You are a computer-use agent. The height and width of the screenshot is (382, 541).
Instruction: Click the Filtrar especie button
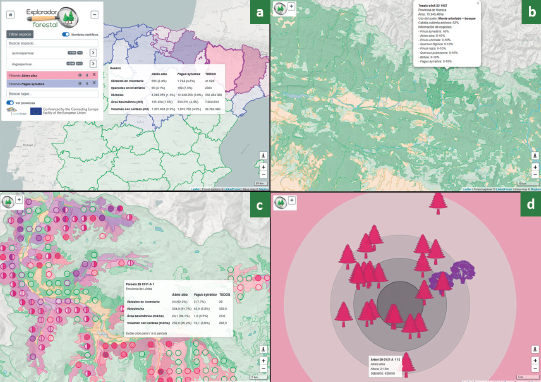tap(20, 34)
